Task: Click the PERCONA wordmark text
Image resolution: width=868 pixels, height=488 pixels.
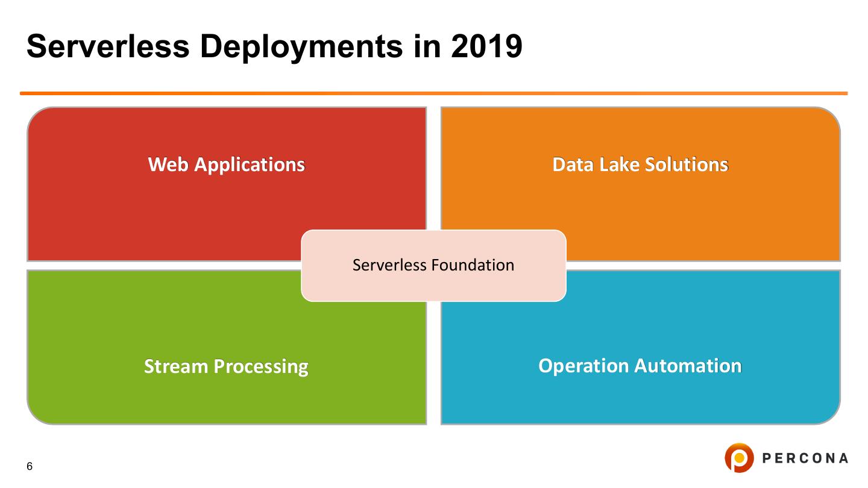Action: pos(805,458)
